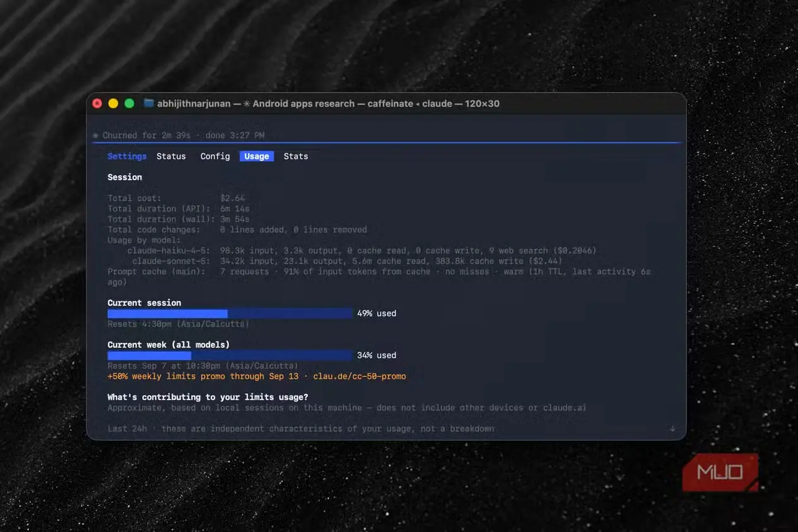Viewport: 798px width, 532px height.
Task: Select the Settings tab label
Action: click(x=127, y=156)
